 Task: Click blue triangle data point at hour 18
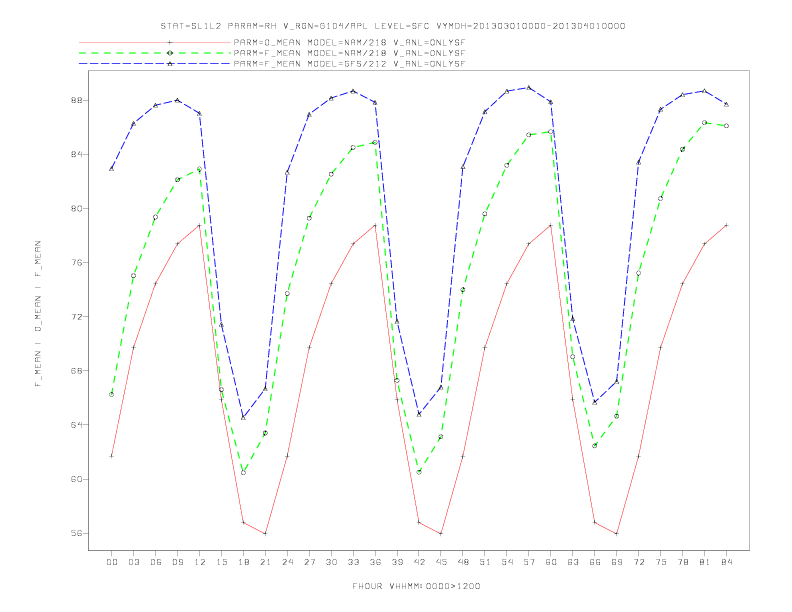(x=243, y=418)
